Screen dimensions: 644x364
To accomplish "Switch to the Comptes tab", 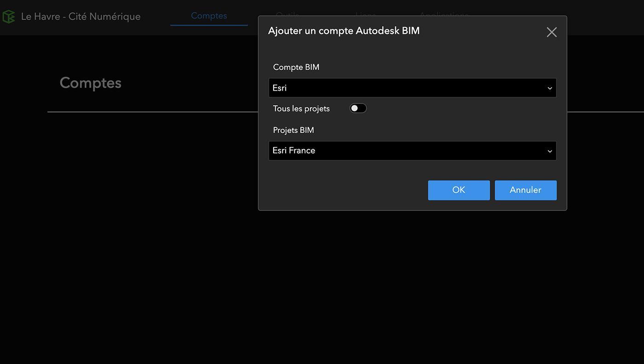I will 209,16.
